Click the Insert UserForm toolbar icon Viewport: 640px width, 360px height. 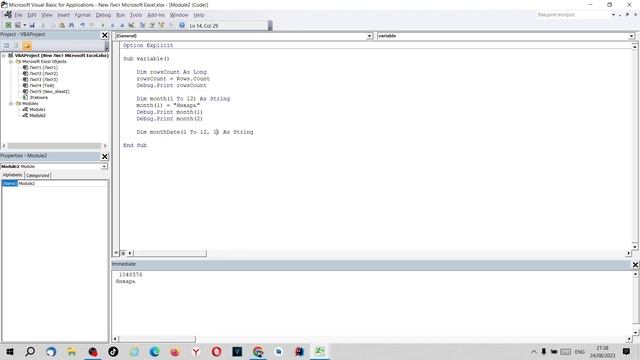tap(18, 25)
